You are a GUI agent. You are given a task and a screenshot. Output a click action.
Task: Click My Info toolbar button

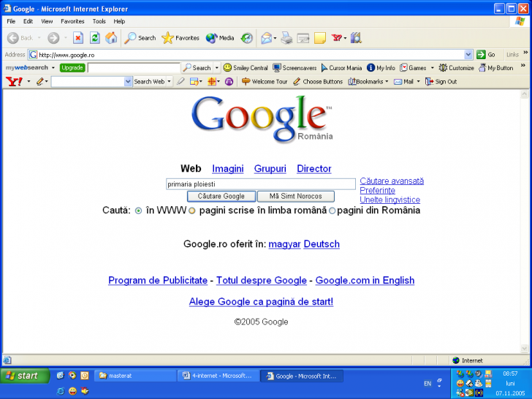pos(381,67)
